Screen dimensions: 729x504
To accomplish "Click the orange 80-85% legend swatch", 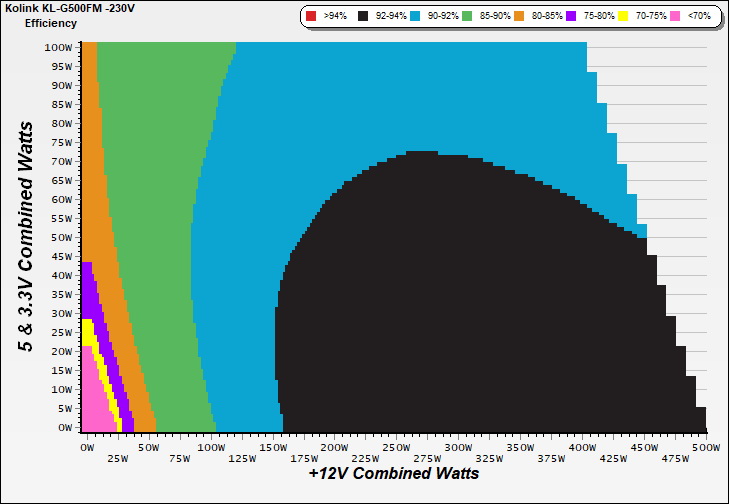I will 517,17.
